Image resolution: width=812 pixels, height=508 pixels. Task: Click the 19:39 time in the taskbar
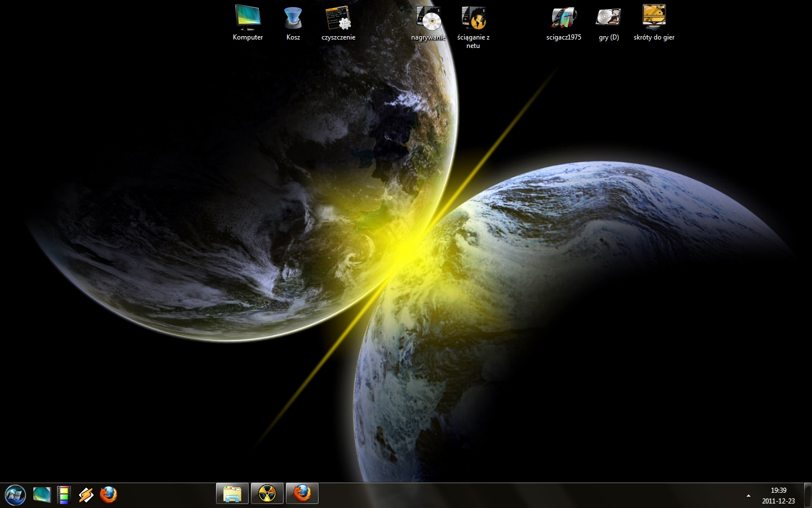coord(778,491)
